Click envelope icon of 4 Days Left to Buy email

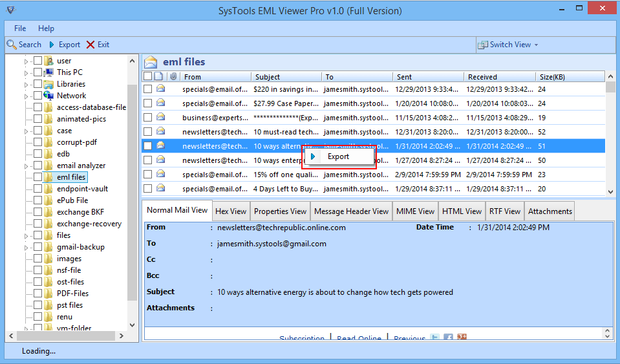160,187
